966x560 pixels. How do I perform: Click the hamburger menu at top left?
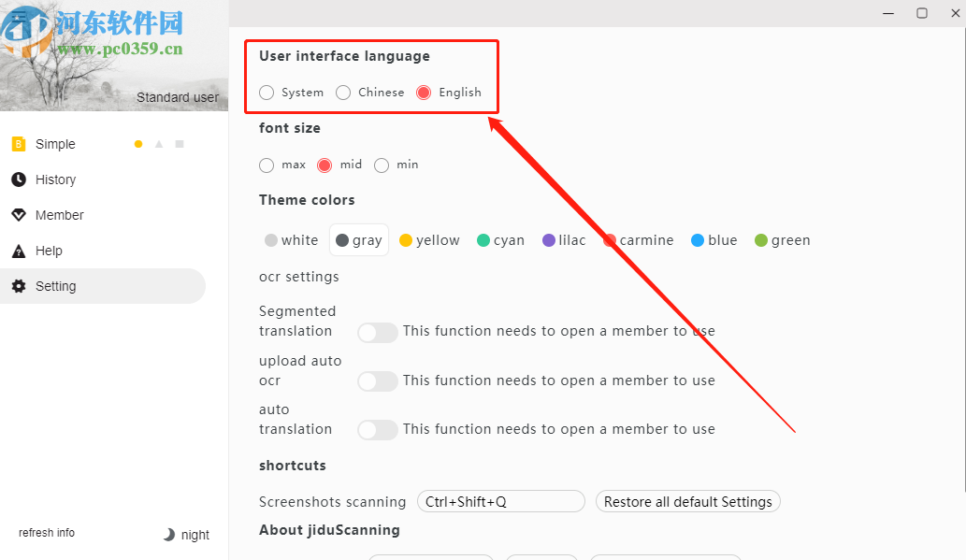tap(19, 16)
